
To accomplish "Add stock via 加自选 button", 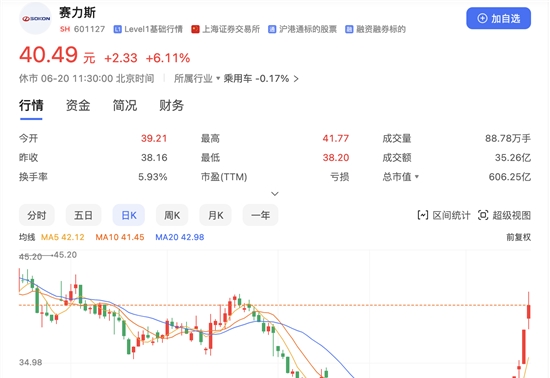I will click(498, 18).
